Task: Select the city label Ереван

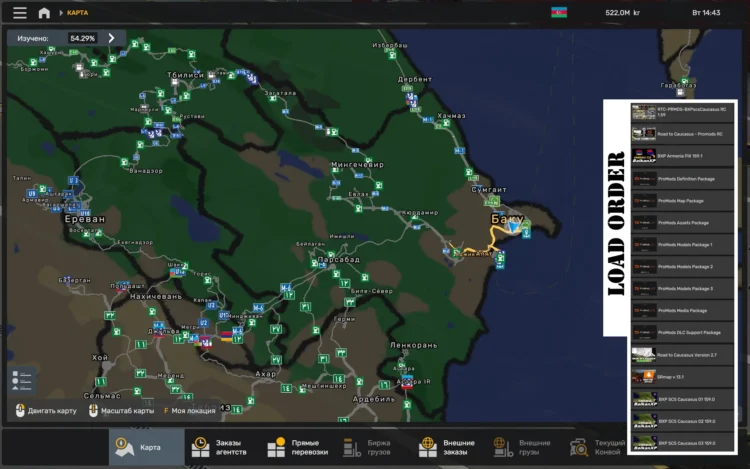Action: pyautogui.click(x=85, y=219)
